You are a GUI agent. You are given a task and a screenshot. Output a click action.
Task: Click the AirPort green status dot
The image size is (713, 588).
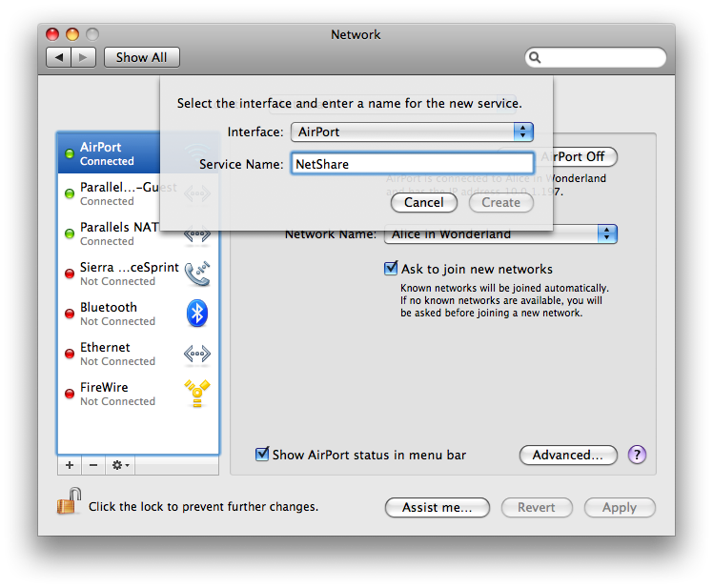(x=70, y=153)
